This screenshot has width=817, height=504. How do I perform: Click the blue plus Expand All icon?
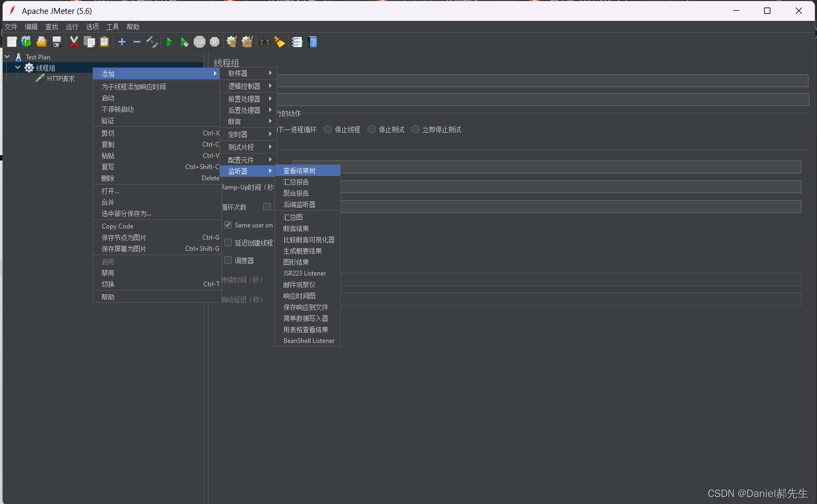pyautogui.click(x=122, y=42)
